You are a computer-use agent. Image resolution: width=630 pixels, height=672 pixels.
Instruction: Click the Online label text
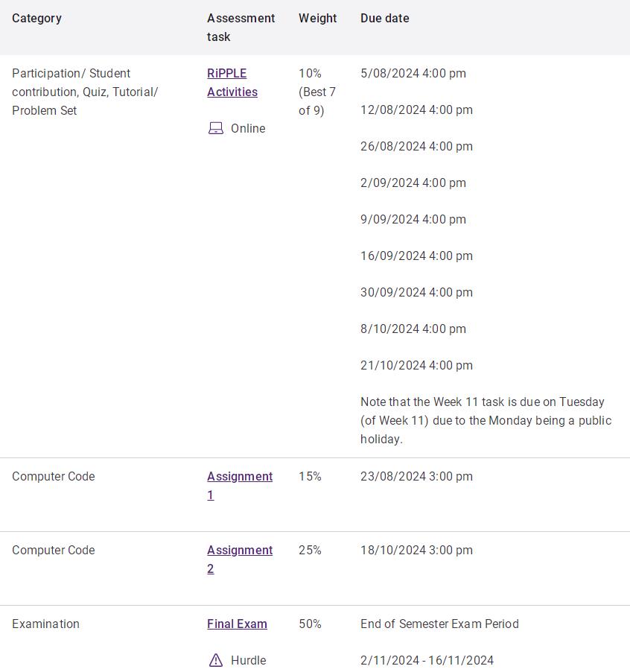click(x=248, y=128)
